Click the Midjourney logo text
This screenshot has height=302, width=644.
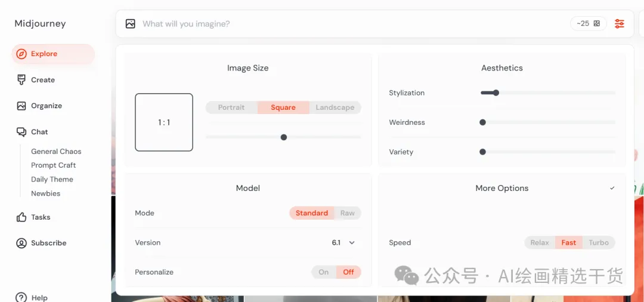click(41, 24)
